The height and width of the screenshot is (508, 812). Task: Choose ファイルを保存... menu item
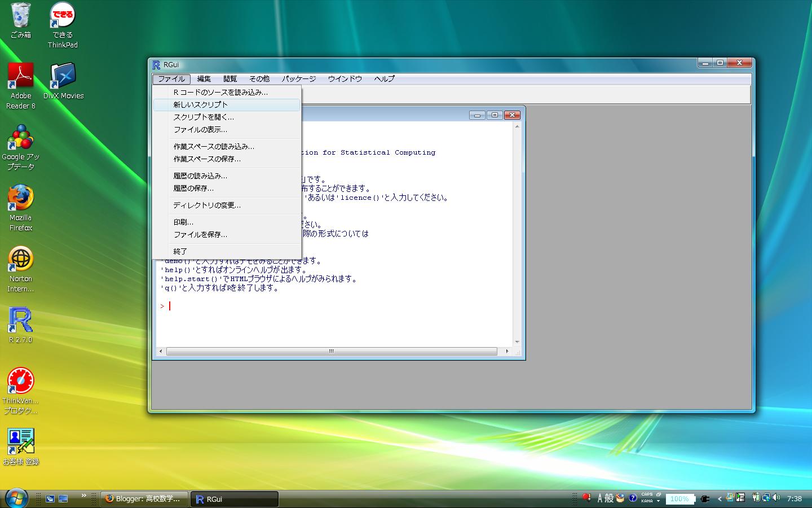(x=227, y=234)
